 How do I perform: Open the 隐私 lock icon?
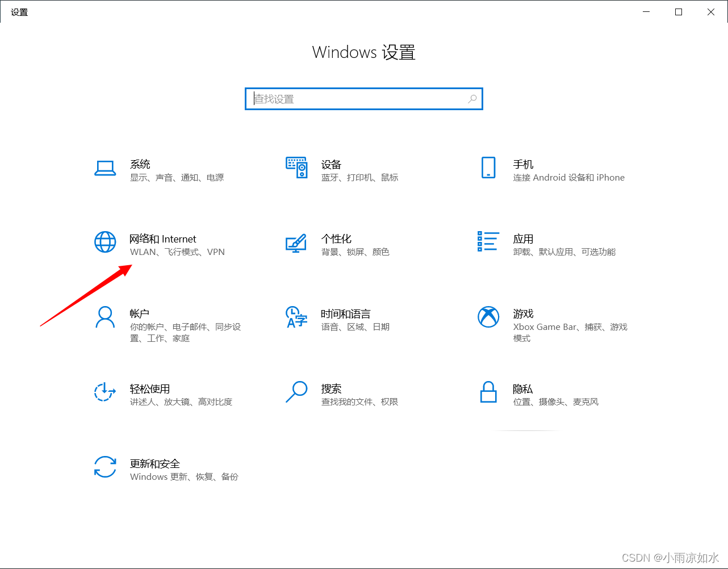coord(488,392)
